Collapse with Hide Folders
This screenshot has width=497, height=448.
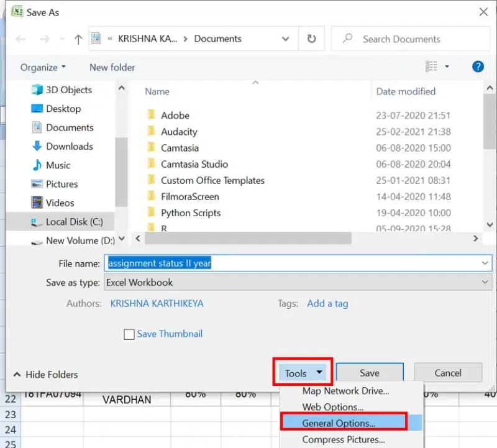pos(45,375)
